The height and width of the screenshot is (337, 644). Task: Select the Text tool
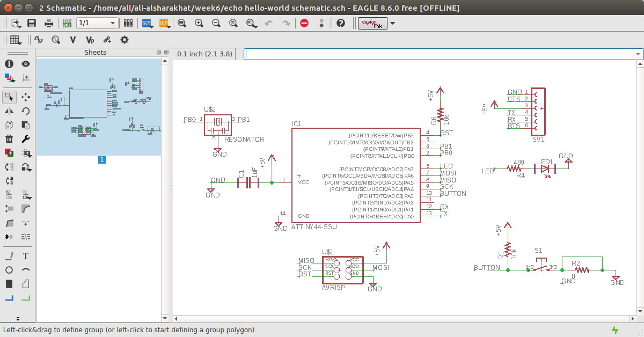[x=26, y=256]
